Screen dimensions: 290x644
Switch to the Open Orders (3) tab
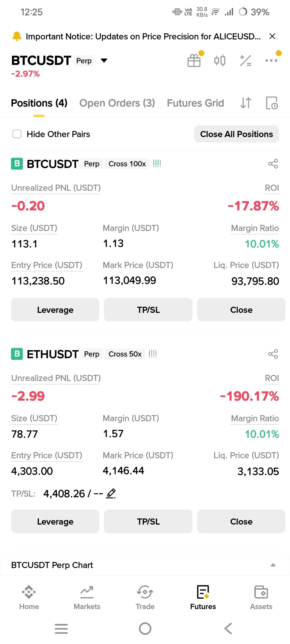point(117,103)
